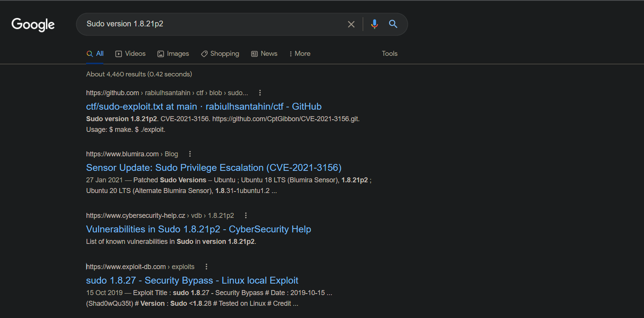Open search Tools
Image resolution: width=644 pixels, height=318 pixels.
coord(390,54)
